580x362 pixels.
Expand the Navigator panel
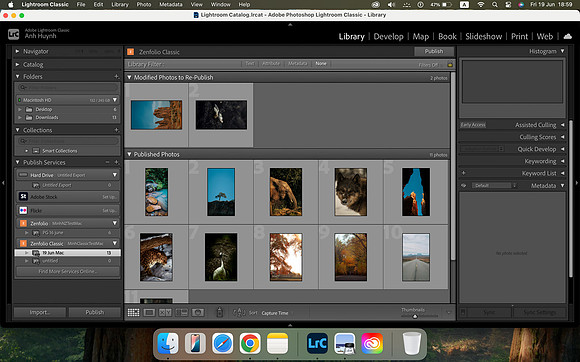[17, 51]
